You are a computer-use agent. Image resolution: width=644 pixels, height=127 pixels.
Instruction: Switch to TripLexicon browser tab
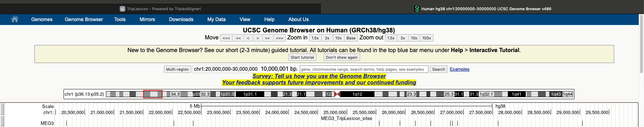coord(160,9)
